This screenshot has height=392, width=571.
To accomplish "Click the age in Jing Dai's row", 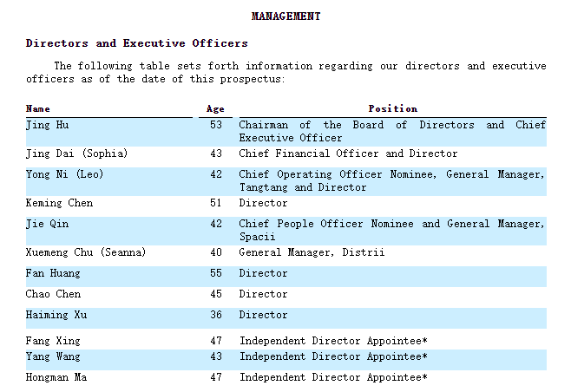I will (216, 154).
